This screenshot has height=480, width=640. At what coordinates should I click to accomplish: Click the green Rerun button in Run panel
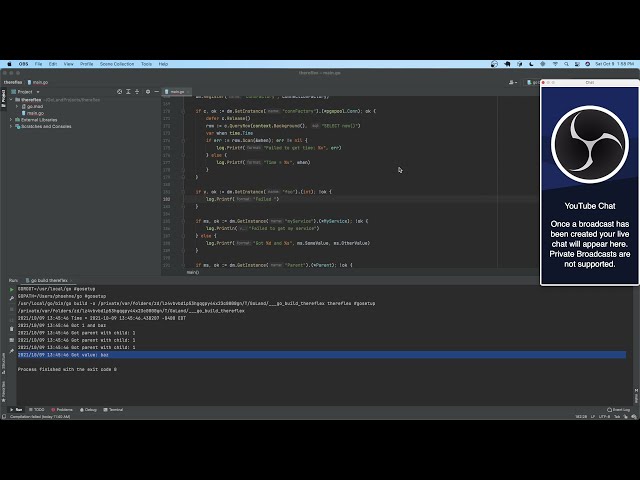click(x=11, y=289)
